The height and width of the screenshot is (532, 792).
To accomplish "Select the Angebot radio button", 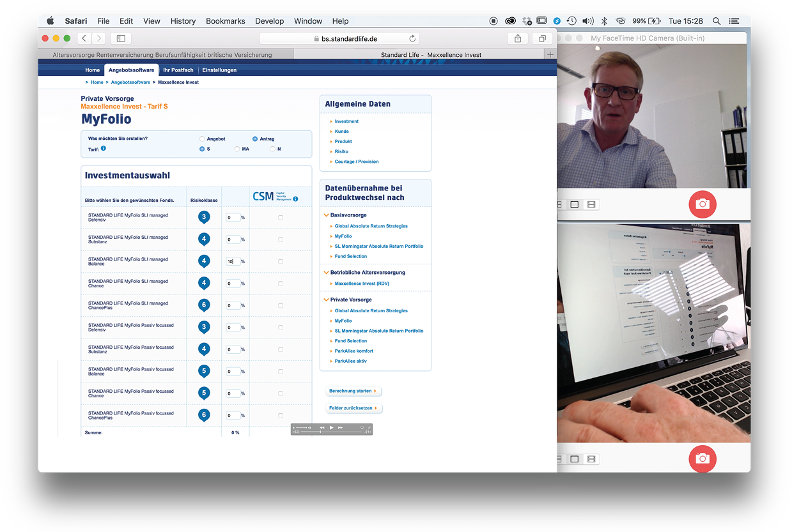I will 202,139.
